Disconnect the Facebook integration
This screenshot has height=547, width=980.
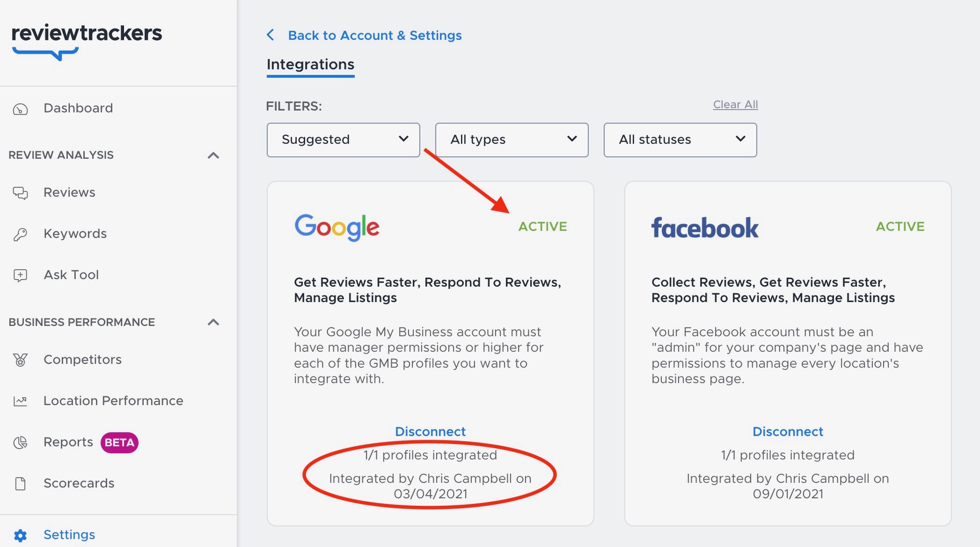(x=788, y=431)
